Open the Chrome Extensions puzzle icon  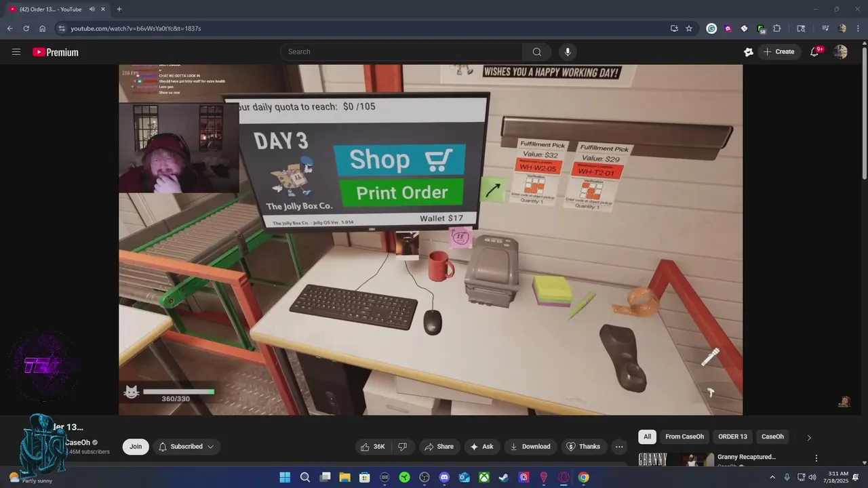(777, 28)
